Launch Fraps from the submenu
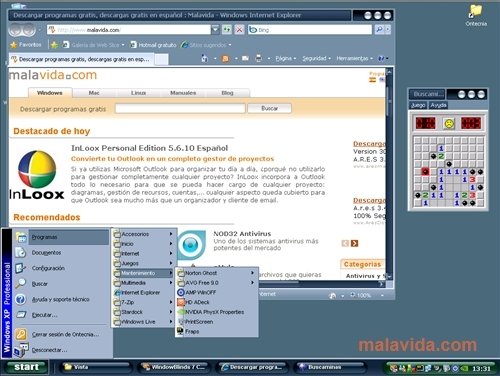Image resolution: width=500 pixels, height=376 pixels. coord(217,331)
